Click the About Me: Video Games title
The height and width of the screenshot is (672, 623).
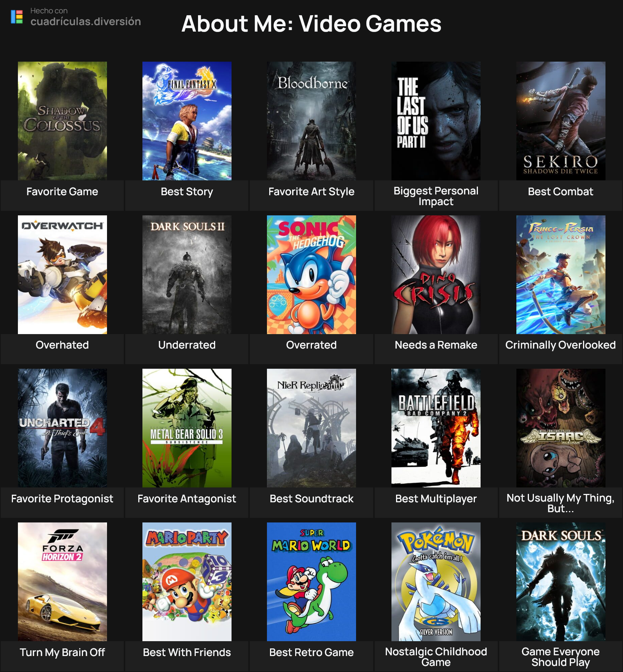pyautogui.click(x=311, y=24)
